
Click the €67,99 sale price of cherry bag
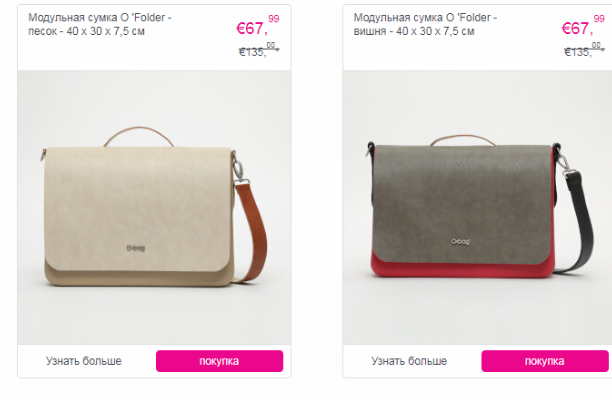(x=583, y=25)
